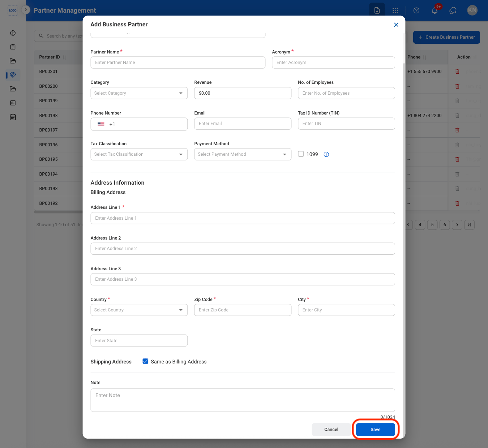Image resolution: width=488 pixels, height=448 pixels.
Task: Click trash icon for row BP00198
Action: (x=457, y=116)
